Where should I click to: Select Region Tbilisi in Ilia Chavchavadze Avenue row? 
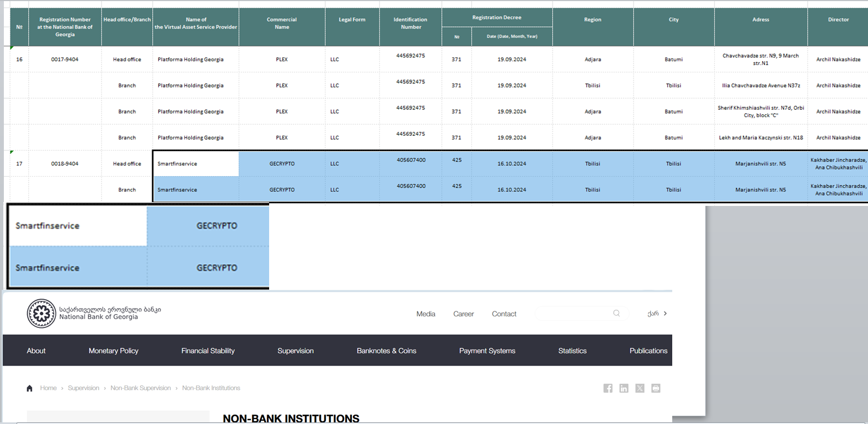593,86
